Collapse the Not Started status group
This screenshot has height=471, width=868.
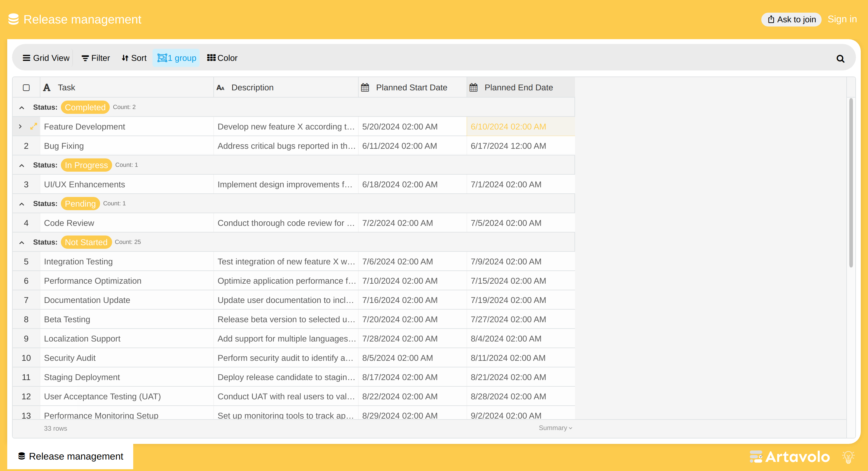pyautogui.click(x=22, y=243)
